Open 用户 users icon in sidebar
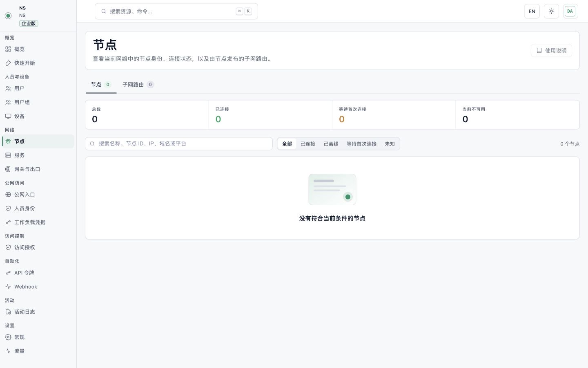This screenshot has height=368, width=588. (8, 88)
